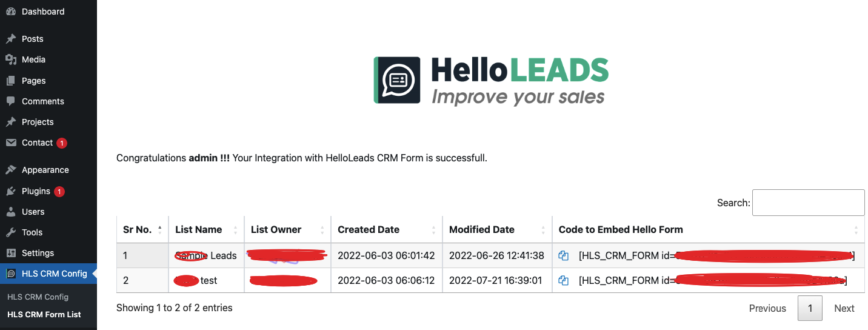The width and height of the screenshot is (868, 330).
Task: Click the Comments speech bubble icon
Action: [11, 101]
